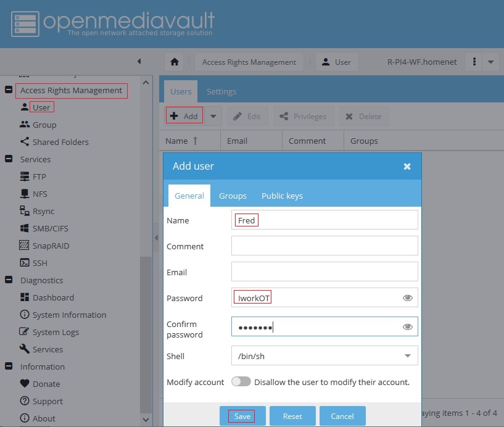Viewport: 504px width, 427px height.
Task: Switch to the Groups tab
Action: (233, 196)
